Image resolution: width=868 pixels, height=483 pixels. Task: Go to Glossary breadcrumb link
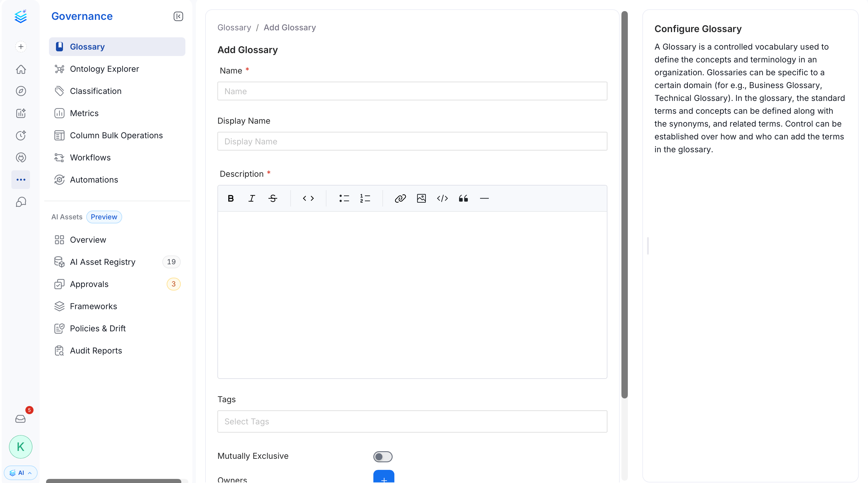pos(234,27)
